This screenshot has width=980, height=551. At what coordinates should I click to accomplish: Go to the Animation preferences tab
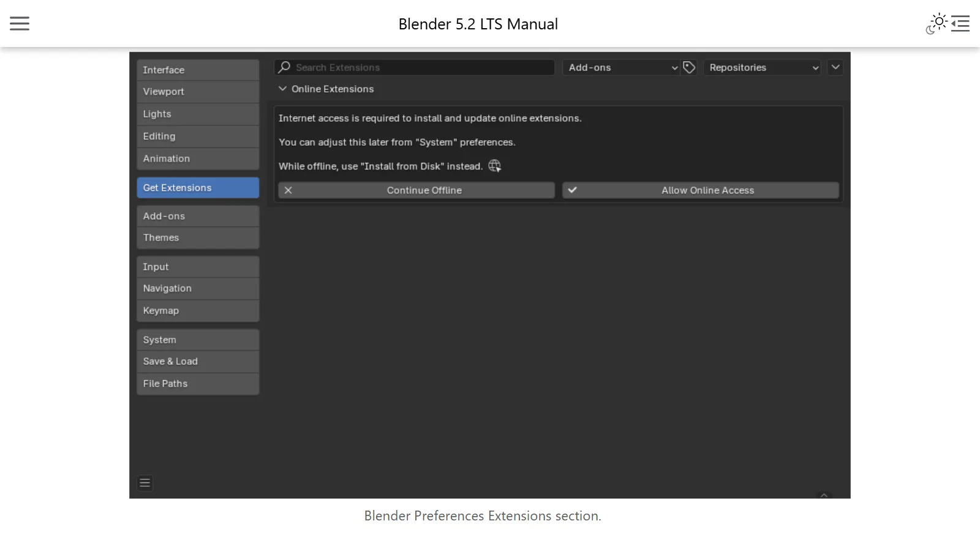(x=198, y=159)
